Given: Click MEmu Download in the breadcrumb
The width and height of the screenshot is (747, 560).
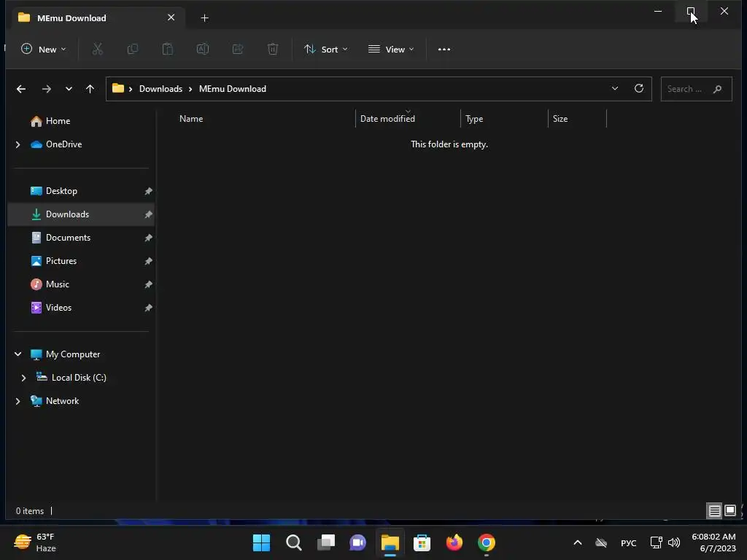Looking at the screenshot, I should tap(233, 89).
